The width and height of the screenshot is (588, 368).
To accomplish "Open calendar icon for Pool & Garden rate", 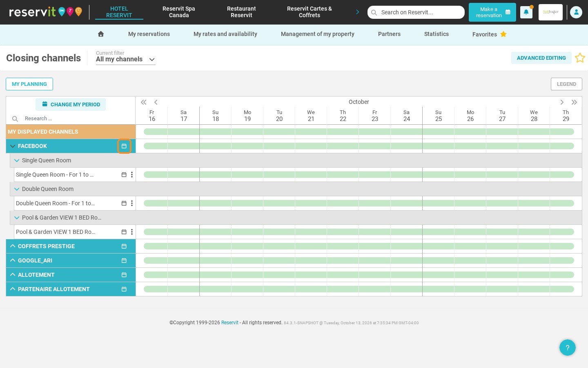I will 124,232.
